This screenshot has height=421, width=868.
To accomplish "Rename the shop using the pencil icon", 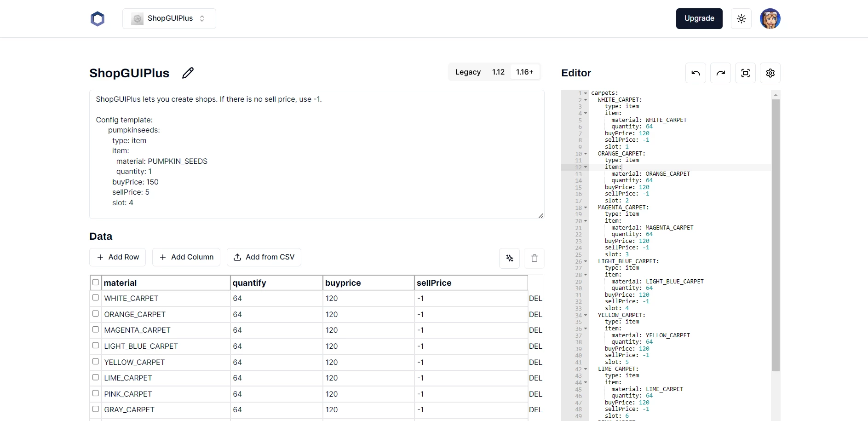I will tap(188, 73).
